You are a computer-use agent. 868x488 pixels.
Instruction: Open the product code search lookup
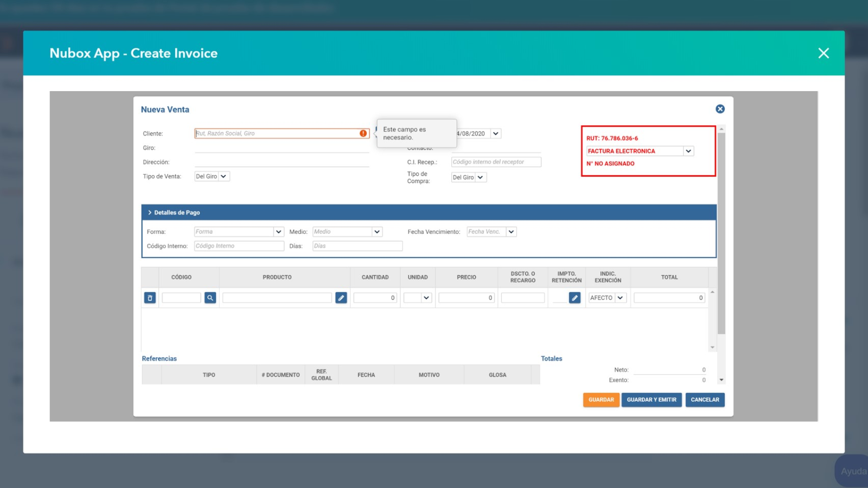(x=210, y=297)
